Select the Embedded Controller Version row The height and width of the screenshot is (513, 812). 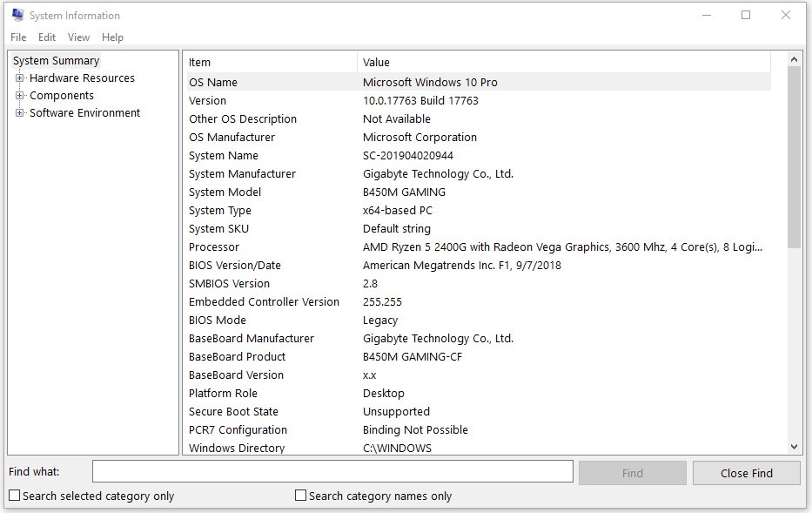(479, 302)
